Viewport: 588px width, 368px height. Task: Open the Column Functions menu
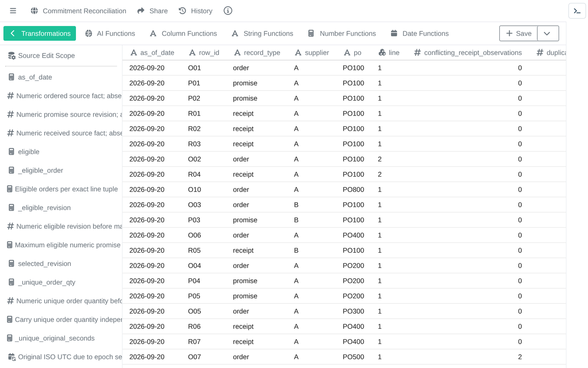[x=183, y=33]
